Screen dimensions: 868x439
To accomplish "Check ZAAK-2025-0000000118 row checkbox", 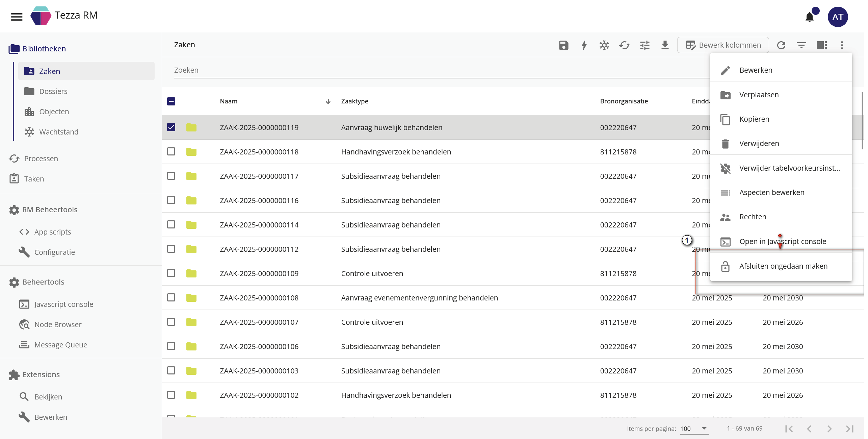I will (x=171, y=151).
